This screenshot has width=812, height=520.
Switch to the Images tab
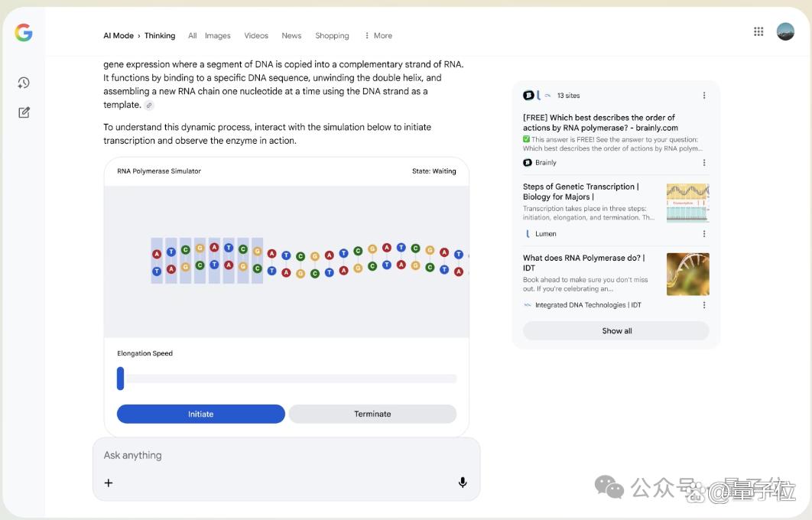click(x=217, y=36)
